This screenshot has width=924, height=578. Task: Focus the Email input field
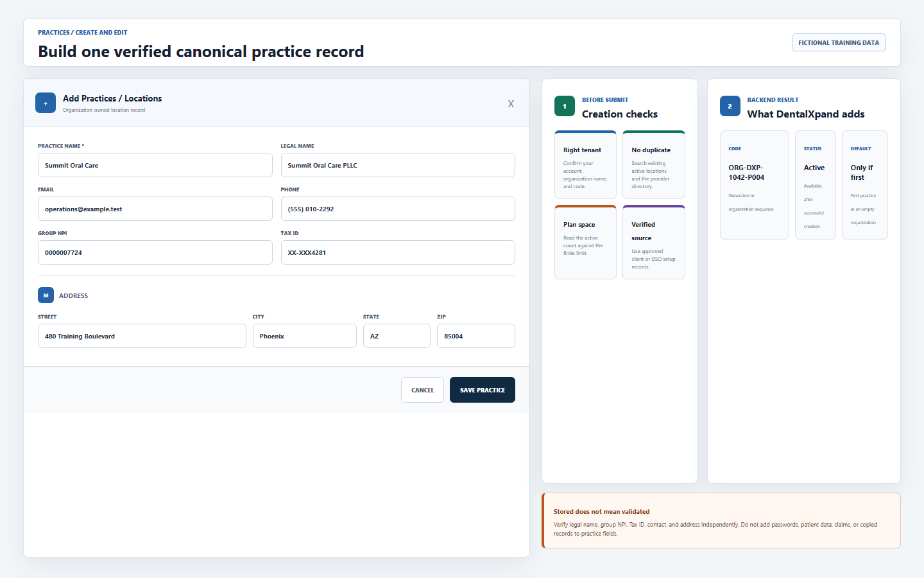coord(155,209)
